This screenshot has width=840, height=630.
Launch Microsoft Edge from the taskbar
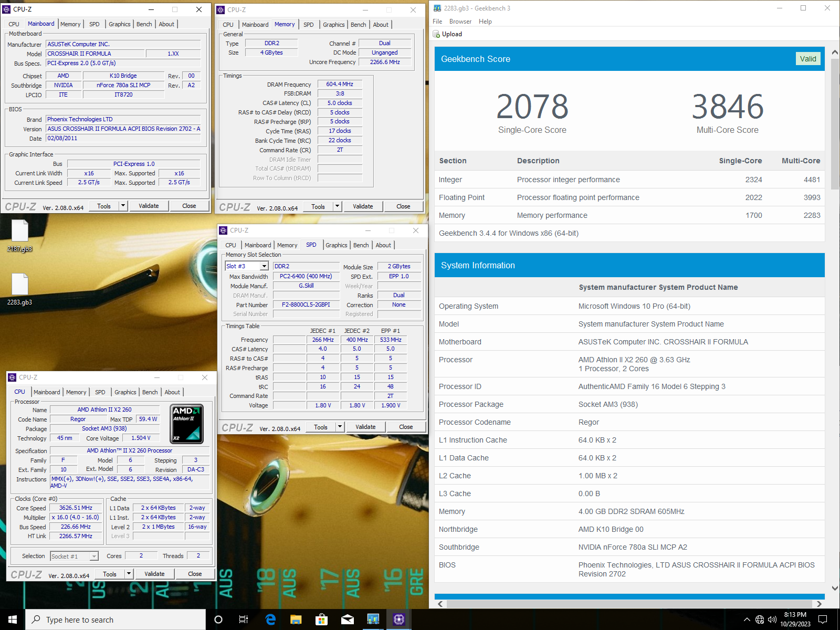(270, 619)
